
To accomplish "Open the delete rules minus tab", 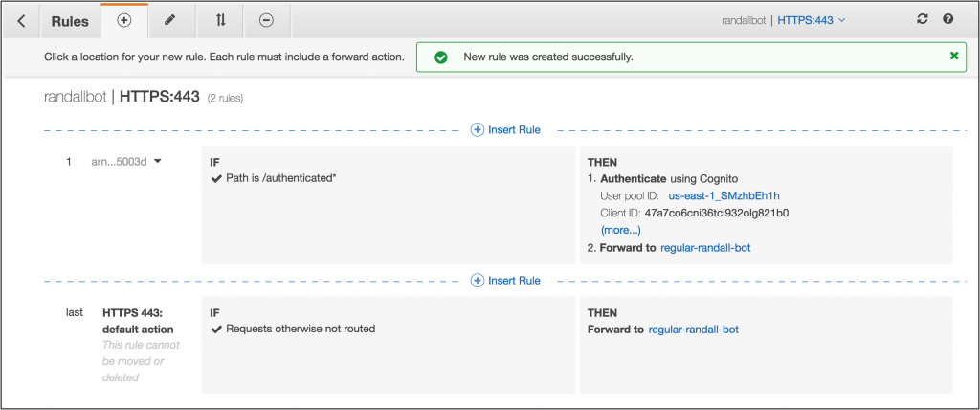I will pyautogui.click(x=267, y=21).
